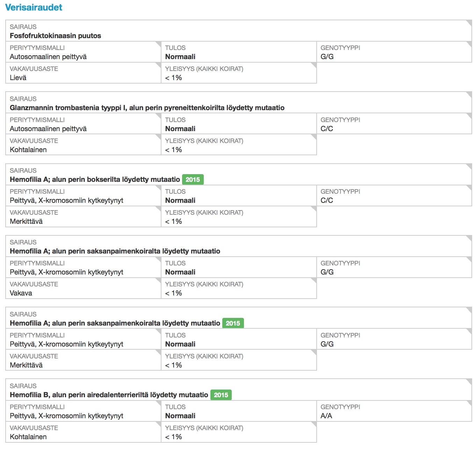Viewport: 476px width, 449px height.
Task: Click the Verisairaudet section heading
Action: [34, 7]
